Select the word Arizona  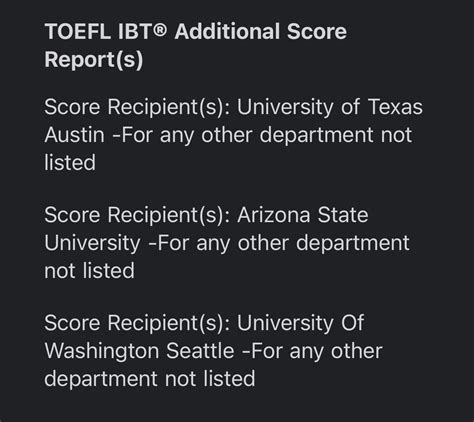pos(273,215)
